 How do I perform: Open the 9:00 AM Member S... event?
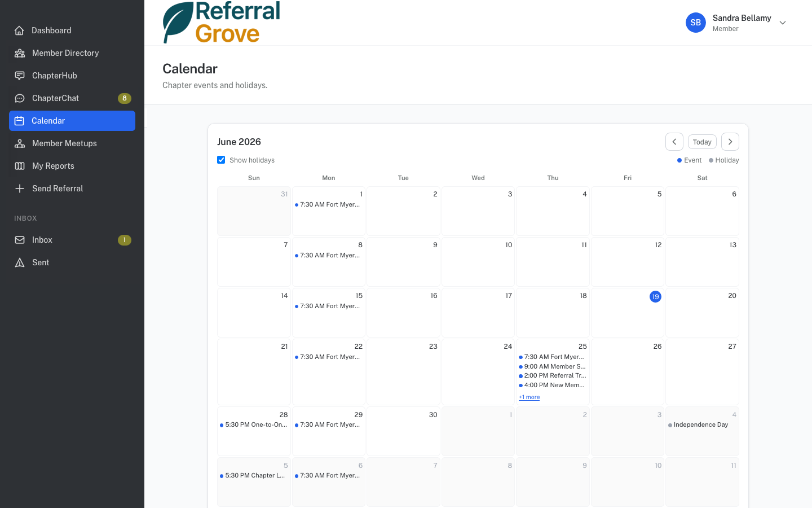(553, 367)
